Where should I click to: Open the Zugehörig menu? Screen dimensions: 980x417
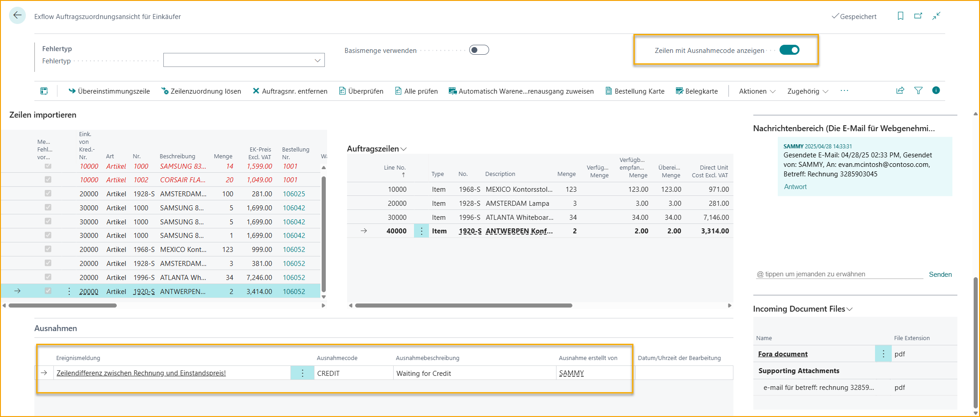807,91
